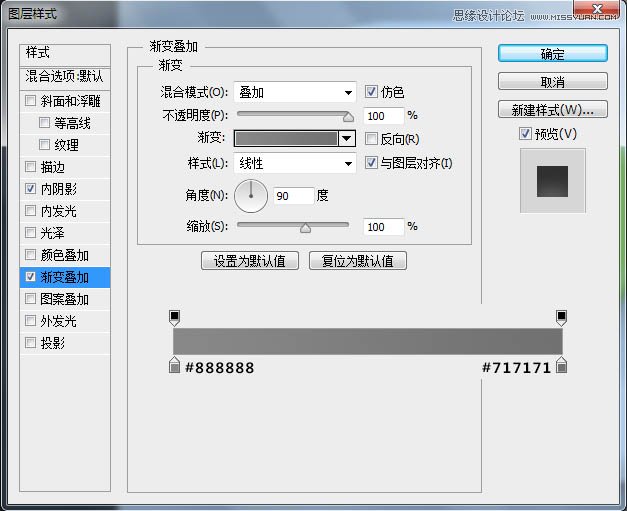627x511 pixels.
Task: Uncheck the 渐变叠加 checkbox
Action: point(30,276)
